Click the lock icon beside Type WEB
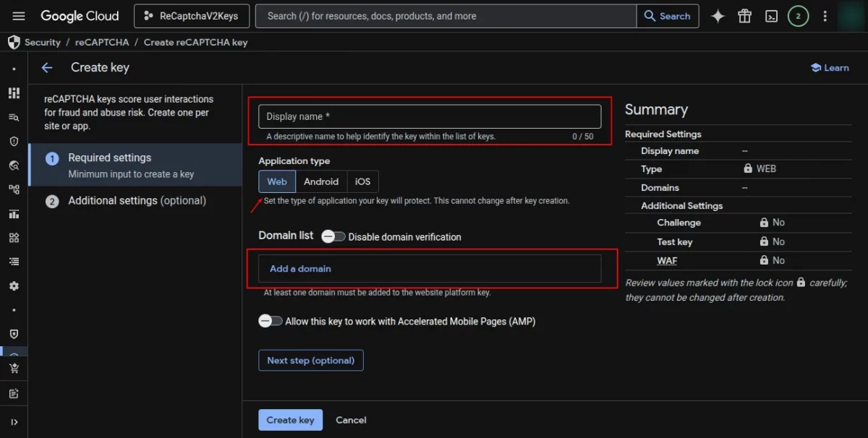 [748, 168]
